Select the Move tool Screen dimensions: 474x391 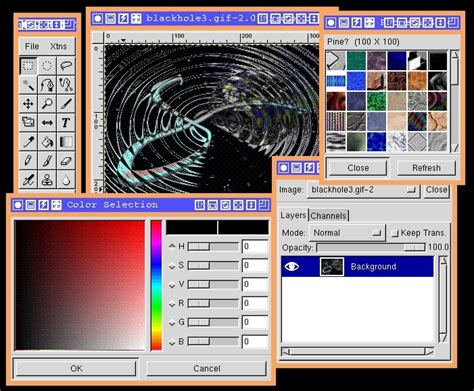point(28,104)
